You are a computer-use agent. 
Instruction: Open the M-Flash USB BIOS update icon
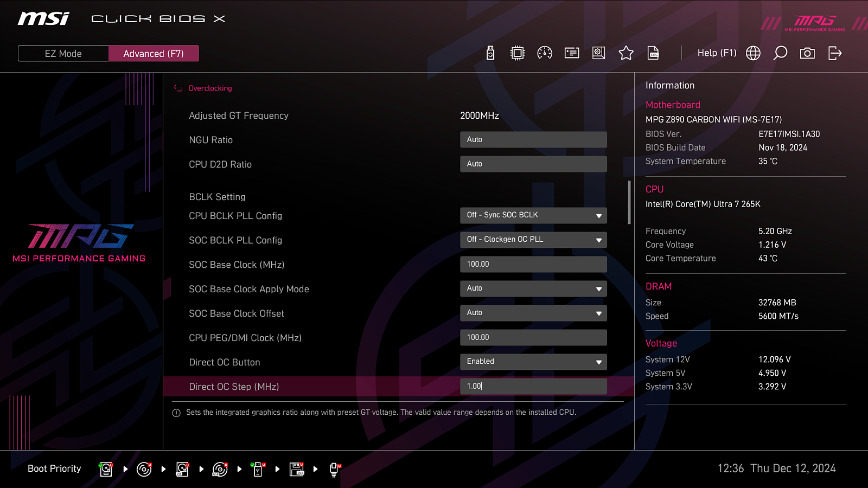pos(490,53)
